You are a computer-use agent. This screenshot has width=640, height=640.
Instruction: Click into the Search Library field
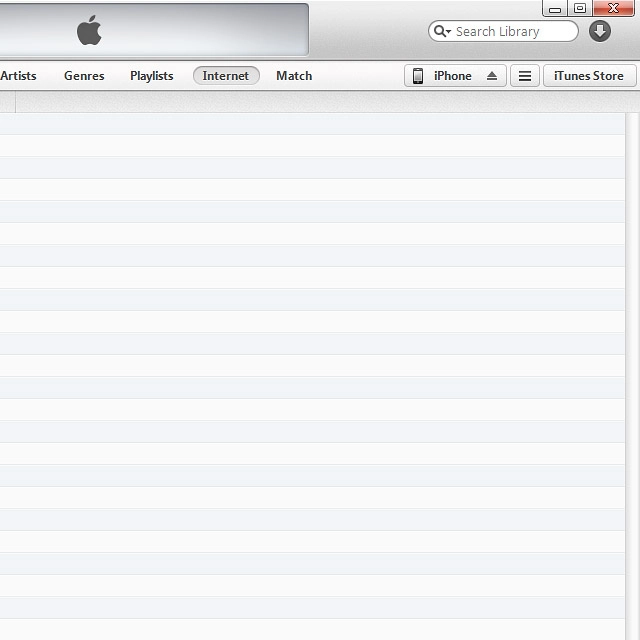(x=512, y=31)
